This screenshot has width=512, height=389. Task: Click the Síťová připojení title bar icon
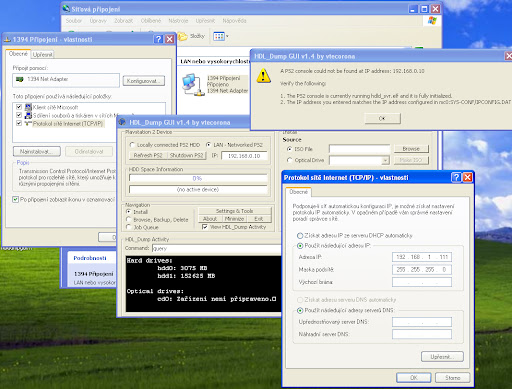click(x=66, y=9)
